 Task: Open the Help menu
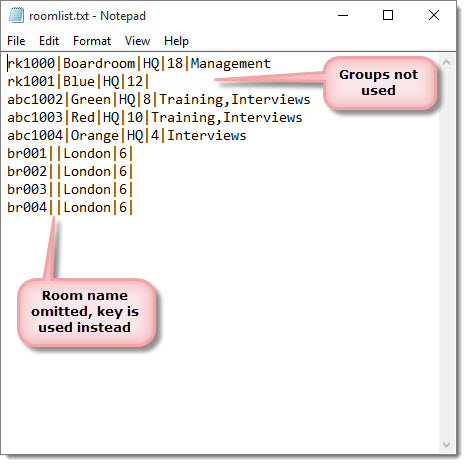[x=176, y=41]
